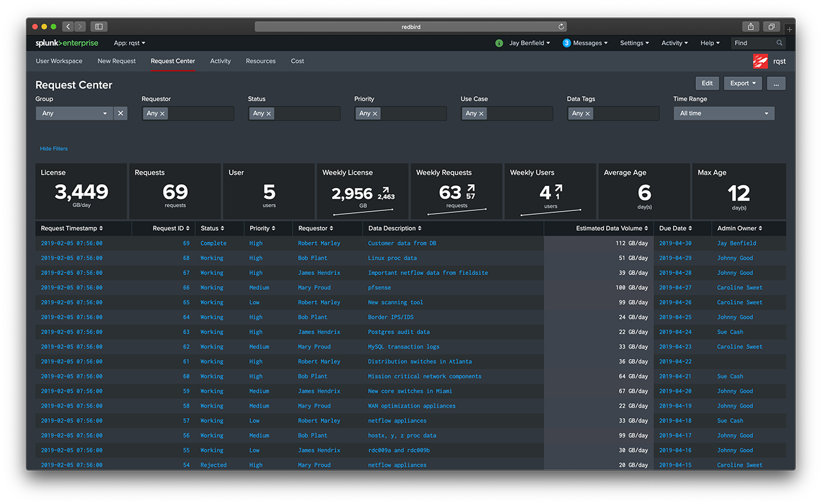Open the Messages dropdown
This screenshot has height=504, width=821.
coord(591,43)
